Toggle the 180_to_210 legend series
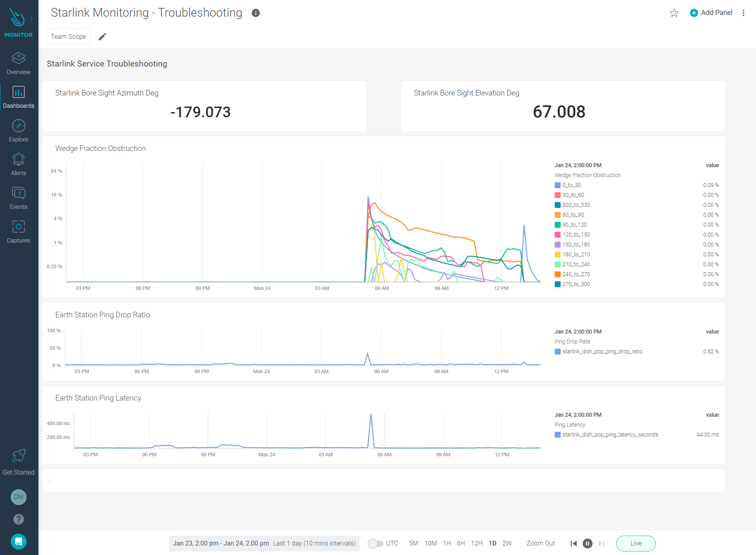756x555 pixels. (573, 254)
